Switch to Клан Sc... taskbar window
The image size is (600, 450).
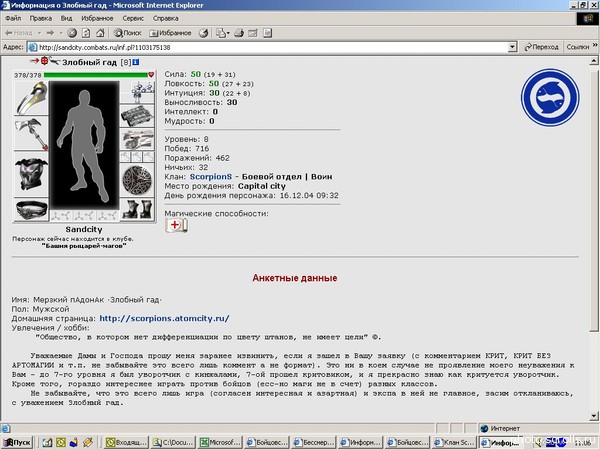pyautogui.click(x=454, y=443)
